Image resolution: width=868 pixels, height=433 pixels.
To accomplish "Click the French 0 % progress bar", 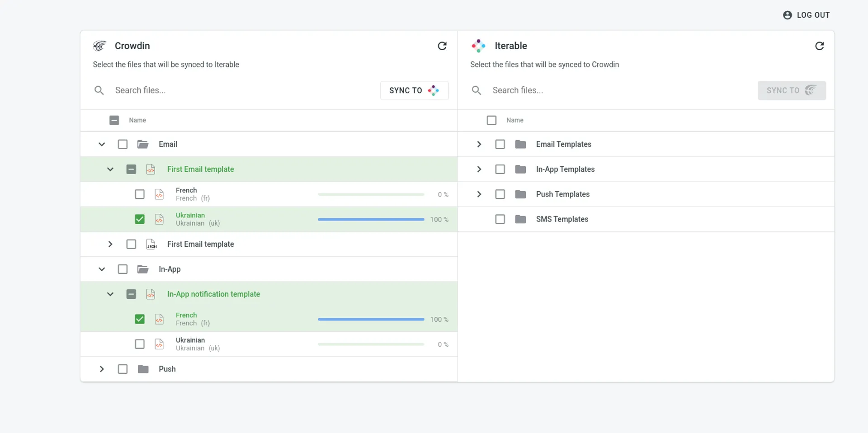I will click(371, 194).
